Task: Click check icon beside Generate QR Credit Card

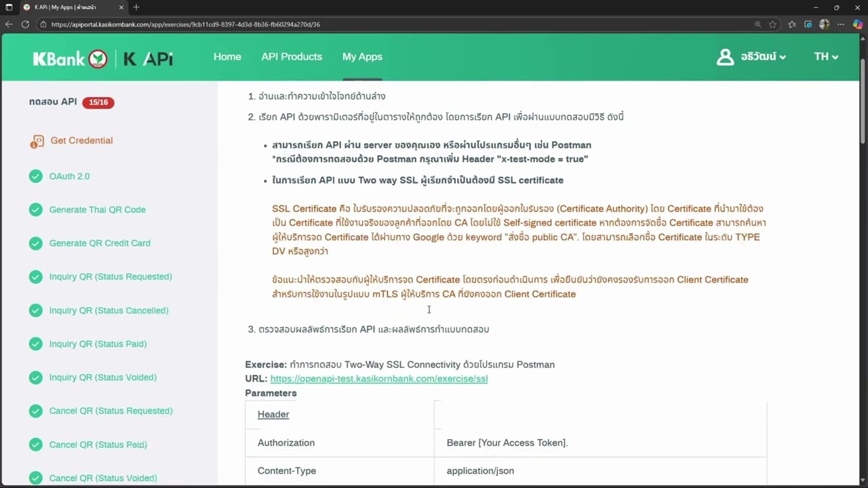Action: 36,243
